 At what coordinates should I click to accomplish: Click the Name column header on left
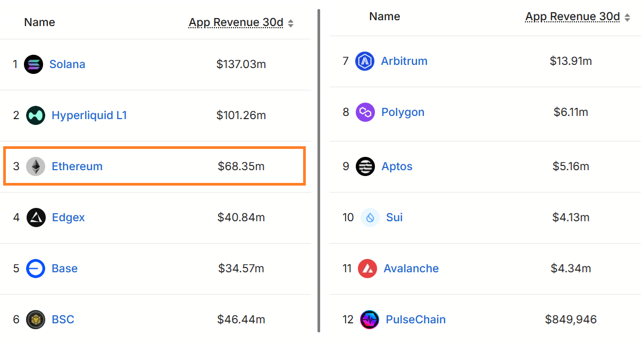tap(39, 22)
